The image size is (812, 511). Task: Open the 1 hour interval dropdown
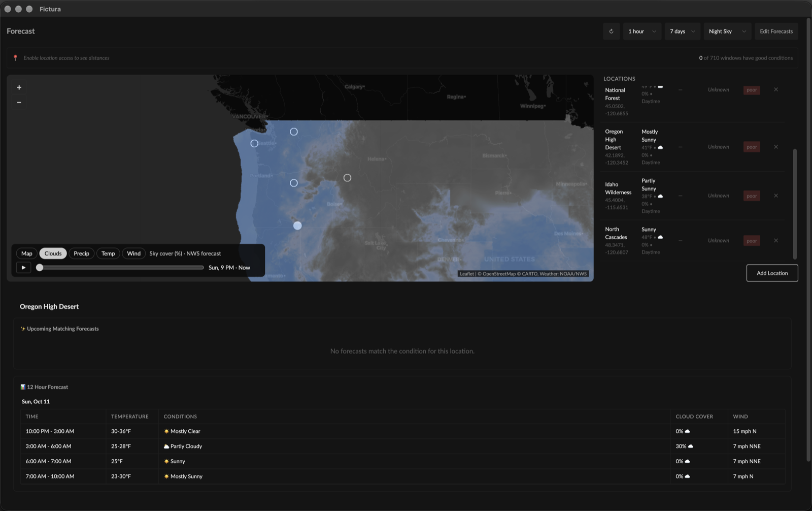642,31
